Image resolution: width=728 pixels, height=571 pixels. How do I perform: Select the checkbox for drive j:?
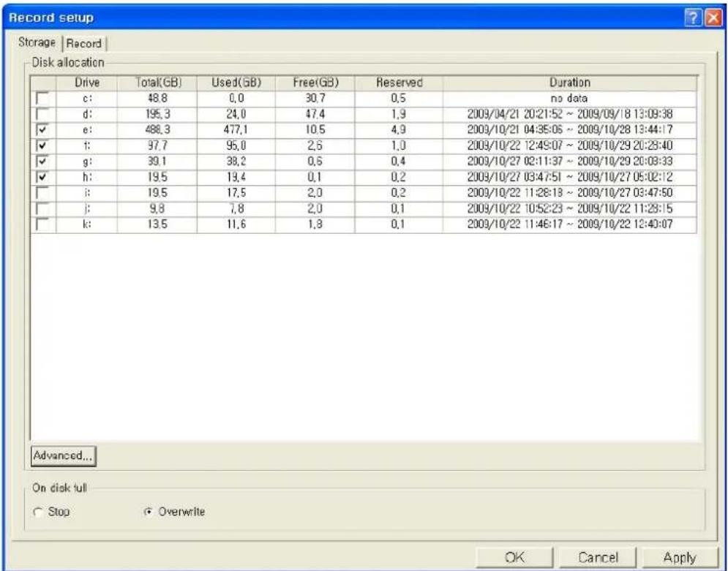[42, 208]
